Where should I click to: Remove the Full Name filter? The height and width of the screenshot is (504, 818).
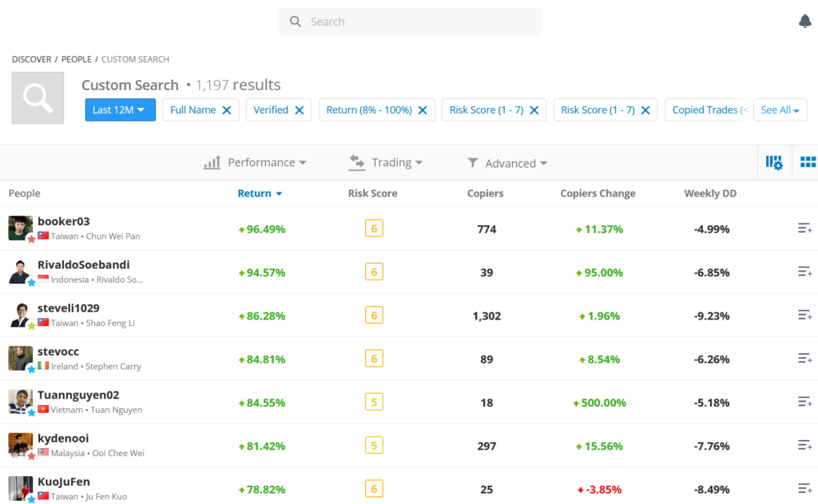(227, 110)
